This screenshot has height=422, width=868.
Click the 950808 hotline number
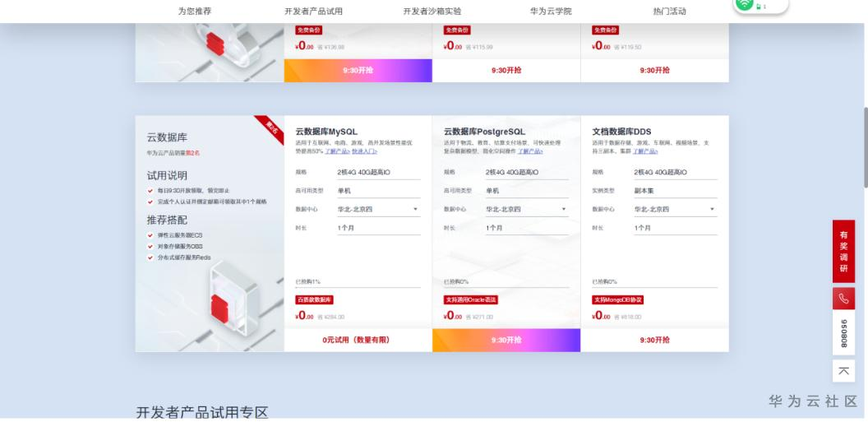[843, 333]
